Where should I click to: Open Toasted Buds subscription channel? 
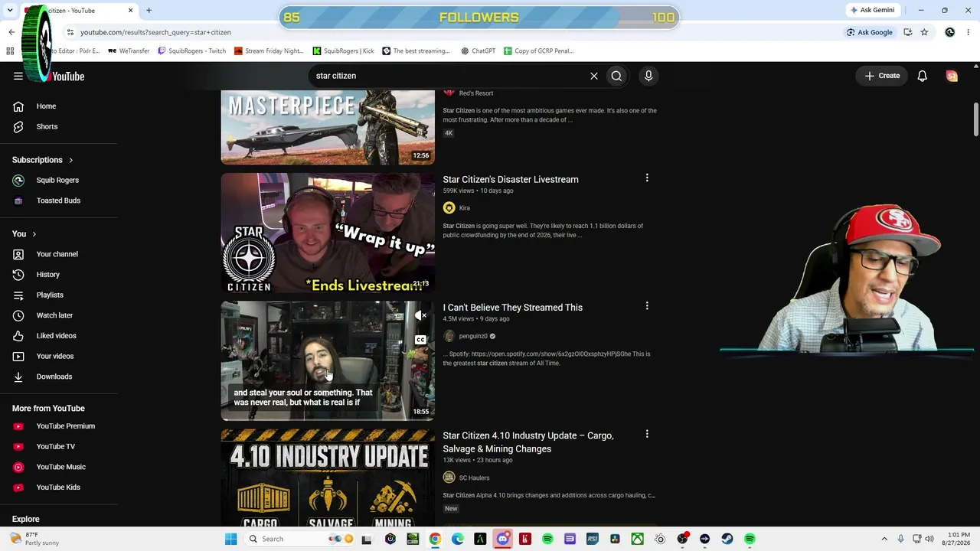(x=60, y=201)
